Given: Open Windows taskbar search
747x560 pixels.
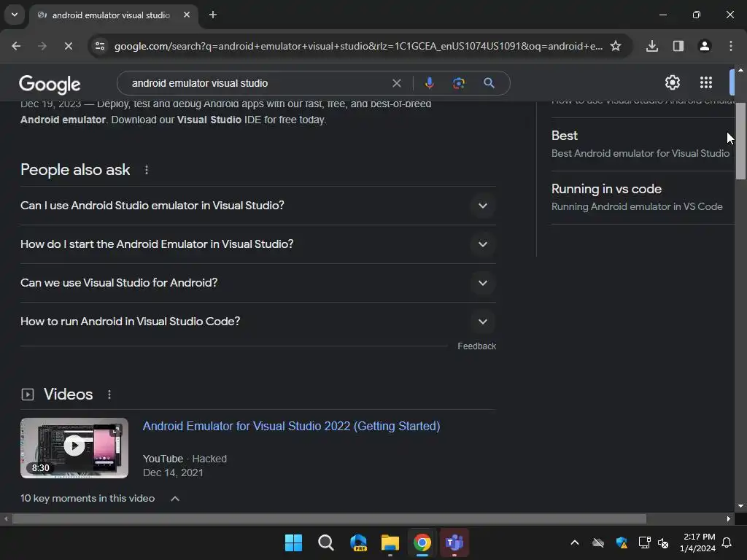Looking at the screenshot, I should 326,542.
